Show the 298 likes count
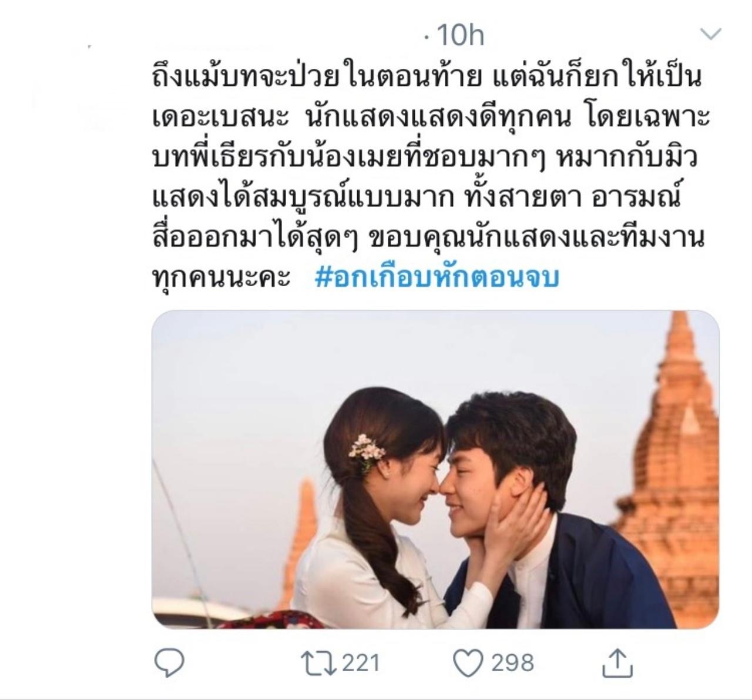Screen dimensions: 752x700 (512, 663)
